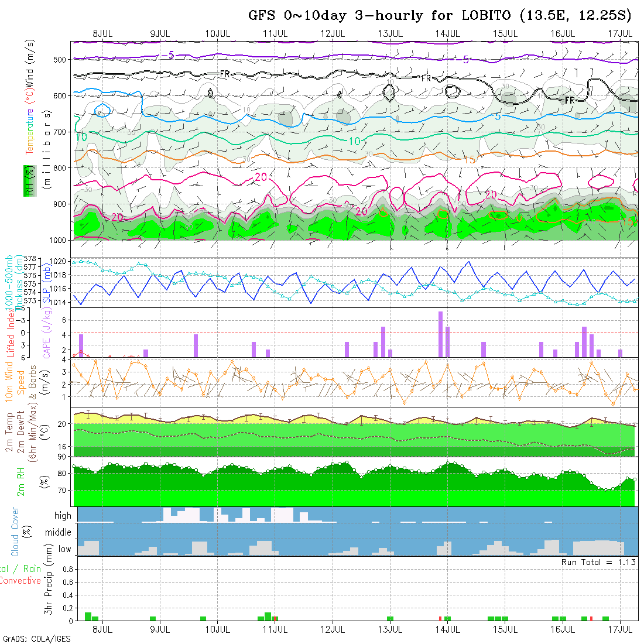
Task: Click the GrADS: COLA/IGES credit text
Action: coord(36,638)
